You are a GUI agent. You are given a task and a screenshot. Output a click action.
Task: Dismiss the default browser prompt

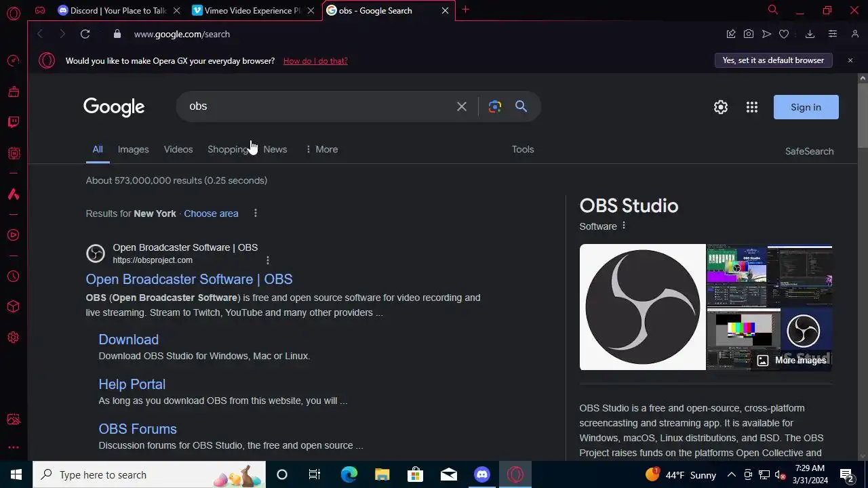pos(850,60)
